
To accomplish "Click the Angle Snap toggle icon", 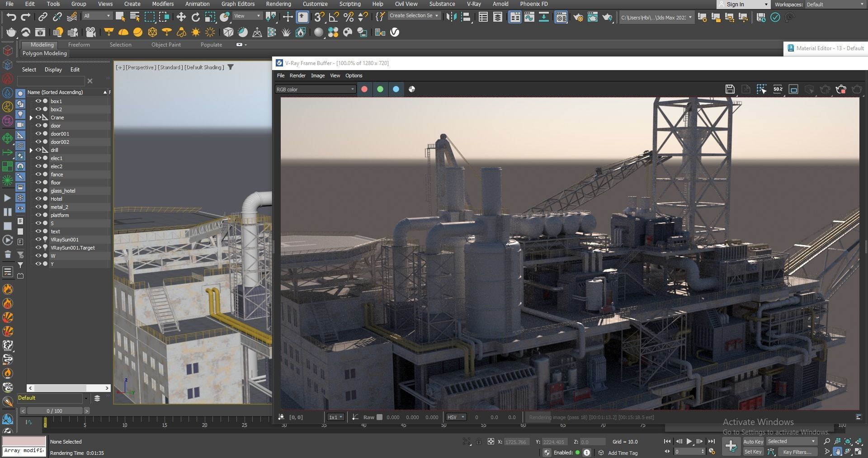I will click(x=334, y=17).
